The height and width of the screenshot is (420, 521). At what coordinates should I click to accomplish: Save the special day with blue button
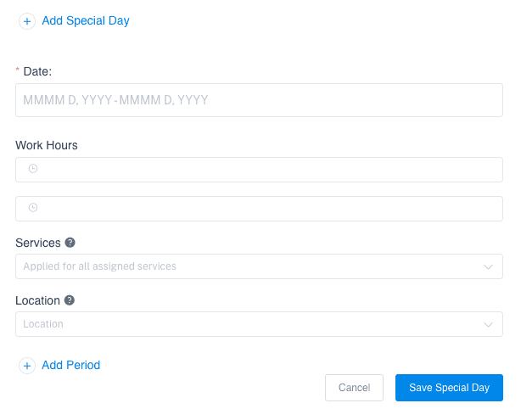[449, 388]
